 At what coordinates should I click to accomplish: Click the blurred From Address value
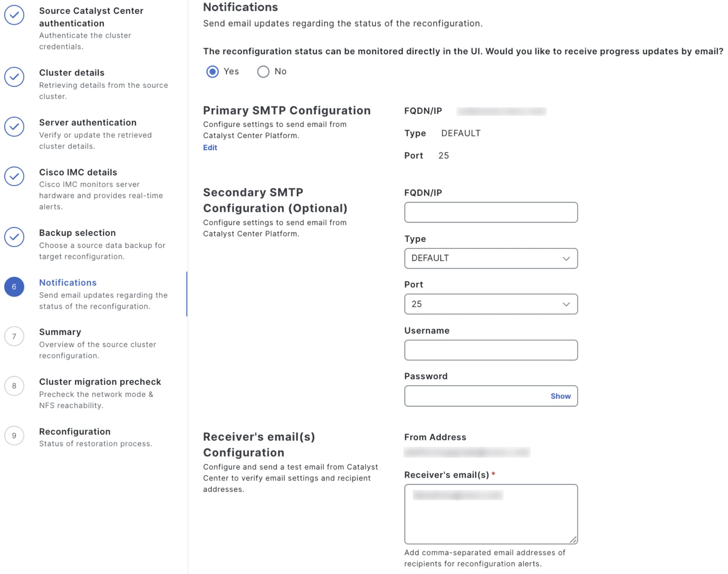pos(467,452)
